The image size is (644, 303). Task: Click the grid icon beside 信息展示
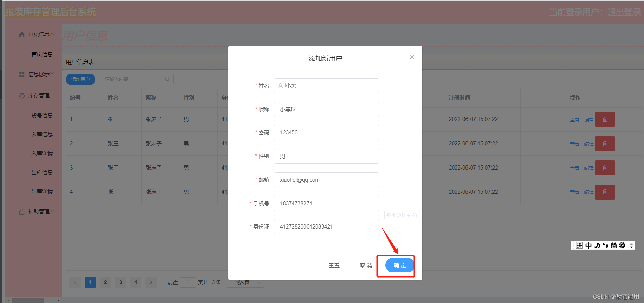coord(22,74)
